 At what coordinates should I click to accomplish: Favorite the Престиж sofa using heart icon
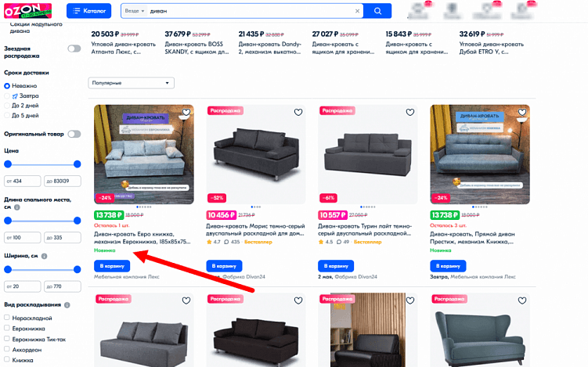pos(522,112)
